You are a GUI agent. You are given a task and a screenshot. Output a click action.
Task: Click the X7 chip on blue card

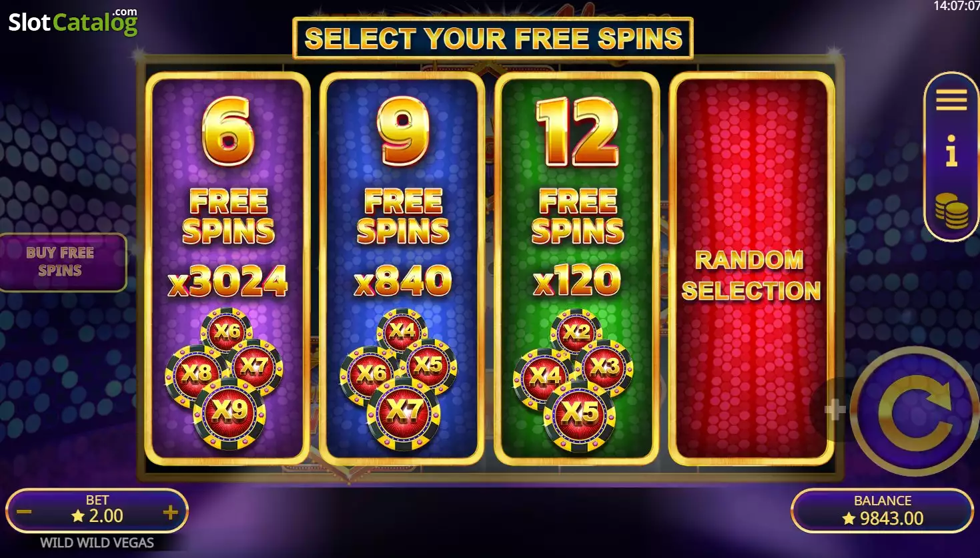pos(404,412)
